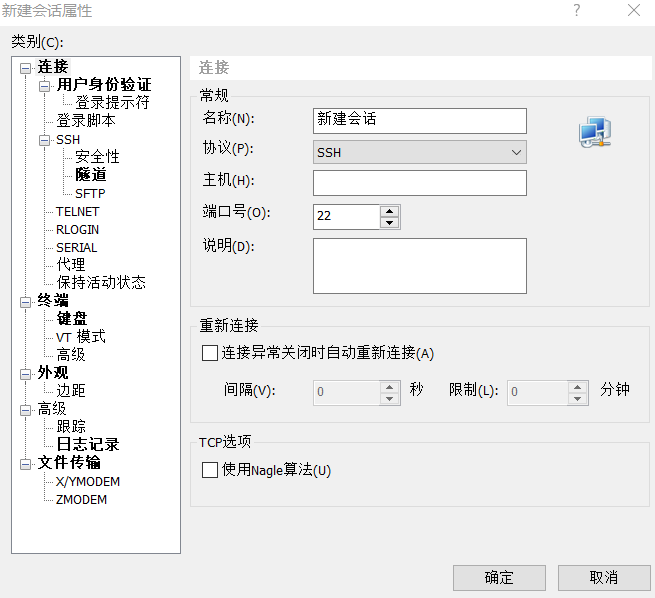
Task: Increase the 间隔 seconds value
Action: (x=390, y=387)
